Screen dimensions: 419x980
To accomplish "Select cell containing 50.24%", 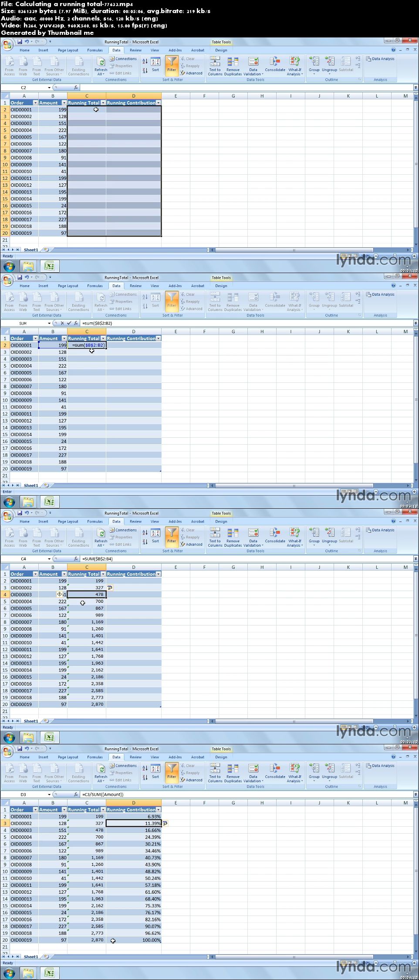I will tap(134, 878).
